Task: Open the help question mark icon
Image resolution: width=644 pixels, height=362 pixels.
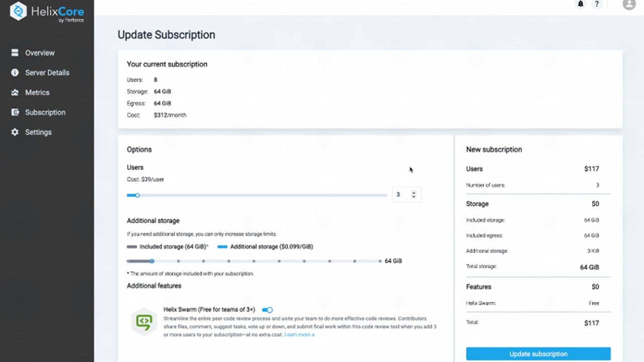Action: pyautogui.click(x=597, y=4)
